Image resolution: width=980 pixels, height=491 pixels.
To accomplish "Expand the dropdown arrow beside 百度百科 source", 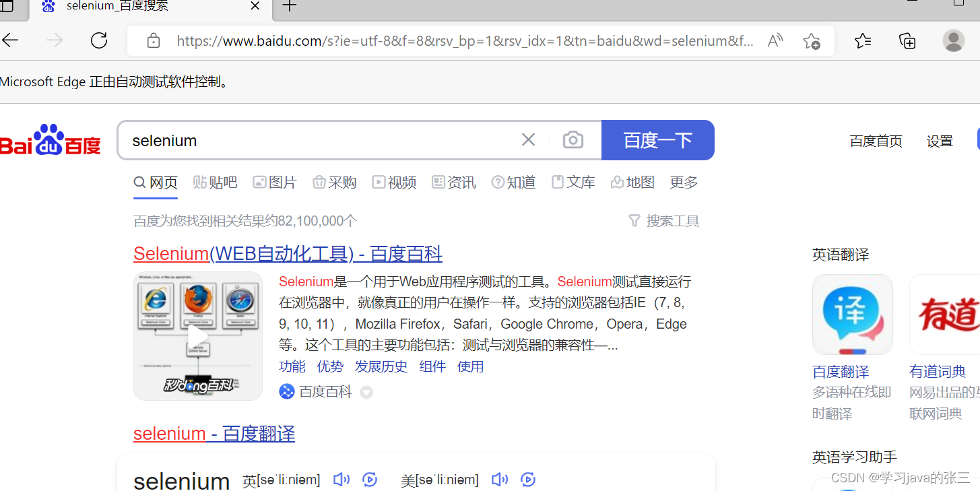I will pos(366,392).
